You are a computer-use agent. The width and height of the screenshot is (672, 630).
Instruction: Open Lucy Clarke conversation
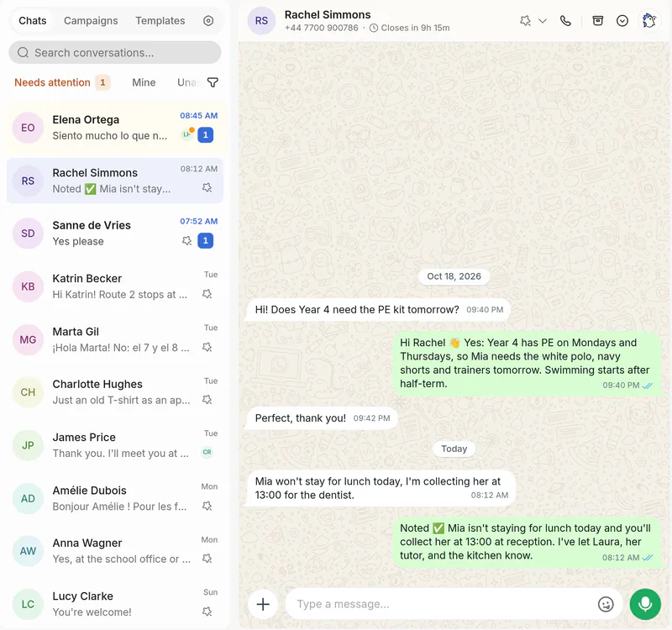click(x=115, y=604)
